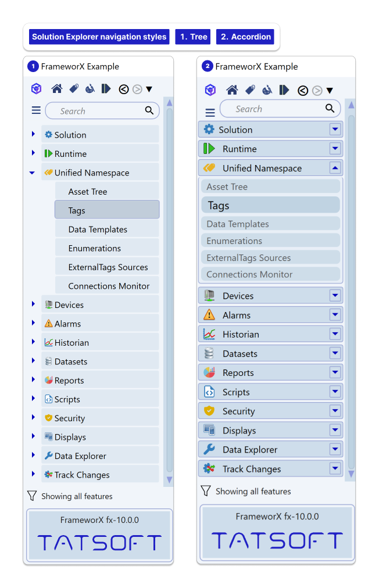Click the '2. Accordion' button at the top
Image resolution: width=379 pixels, height=588 pixels.
point(245,37)
